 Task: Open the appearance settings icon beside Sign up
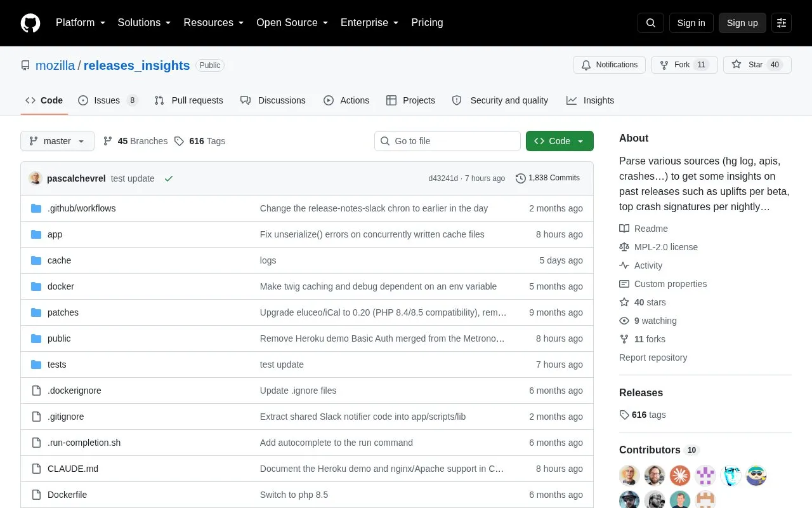click(x=782, y=23)
